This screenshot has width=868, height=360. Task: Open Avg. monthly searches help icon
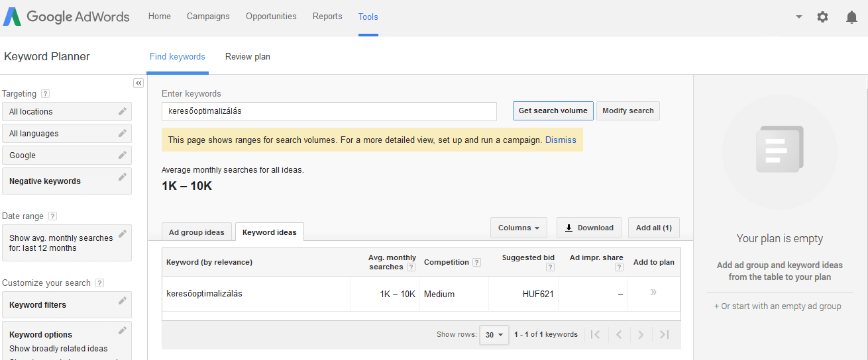click(x=411, y=267)
